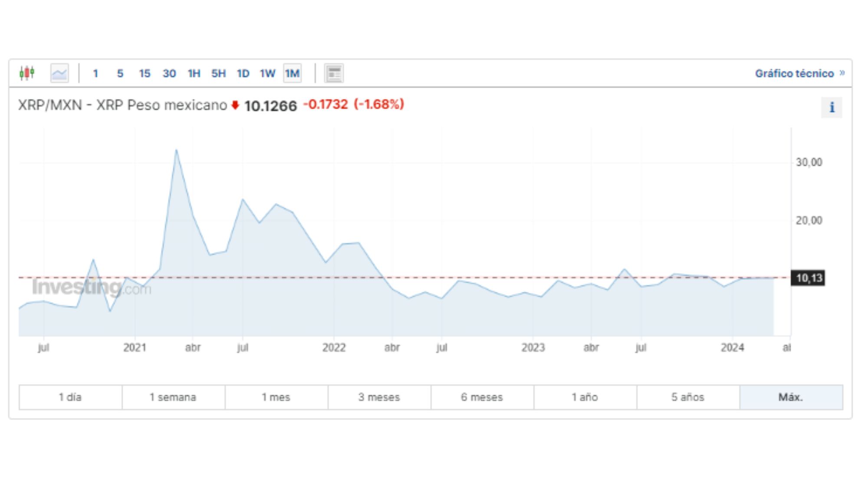Click the 2021 axis label
The height and width of the screenshot is (477, 868).
[x=135, y=347]
